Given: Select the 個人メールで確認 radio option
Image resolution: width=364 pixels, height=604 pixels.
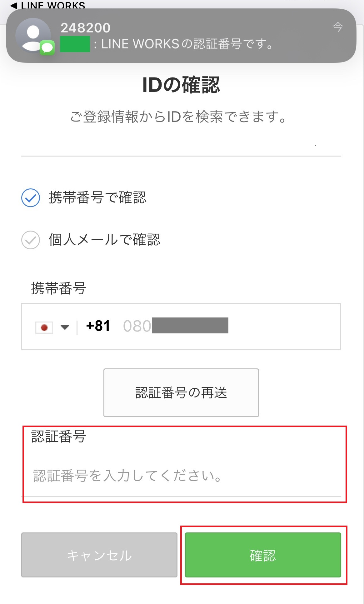Looking at the screenshot, I should (31, 240).
